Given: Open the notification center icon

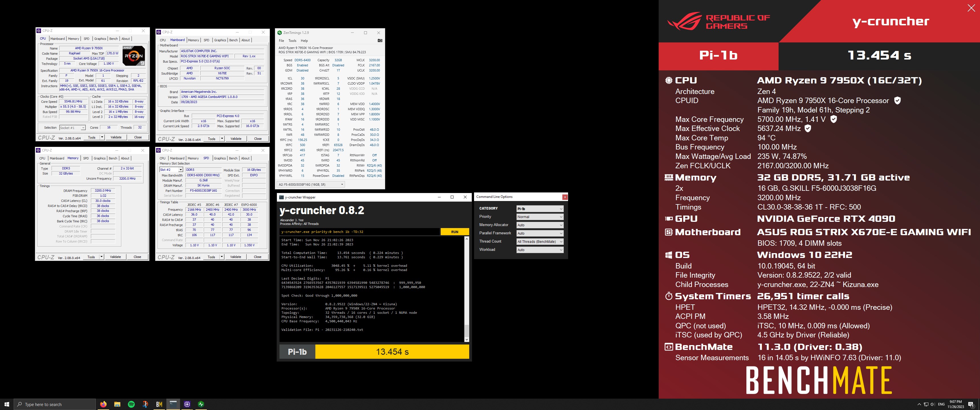Looking at the screenshot, I should pos(971,404).
